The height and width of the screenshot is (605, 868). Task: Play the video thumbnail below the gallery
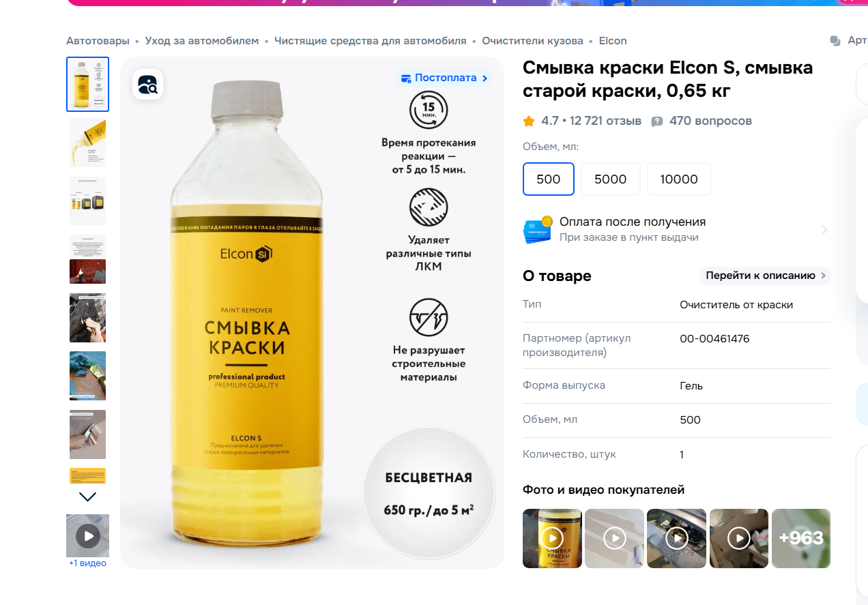88,535
